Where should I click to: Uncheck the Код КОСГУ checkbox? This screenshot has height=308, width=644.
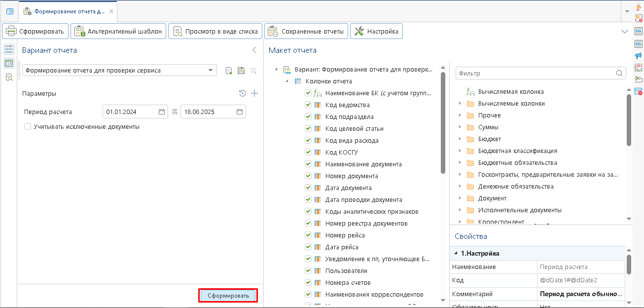tap(308, 152)
